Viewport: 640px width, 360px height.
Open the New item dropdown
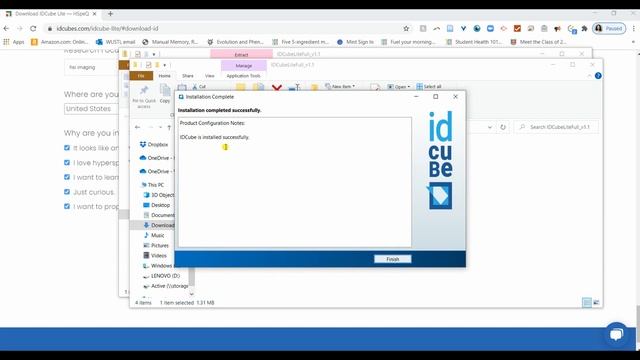pyautogui.click(x=340, y=87)
